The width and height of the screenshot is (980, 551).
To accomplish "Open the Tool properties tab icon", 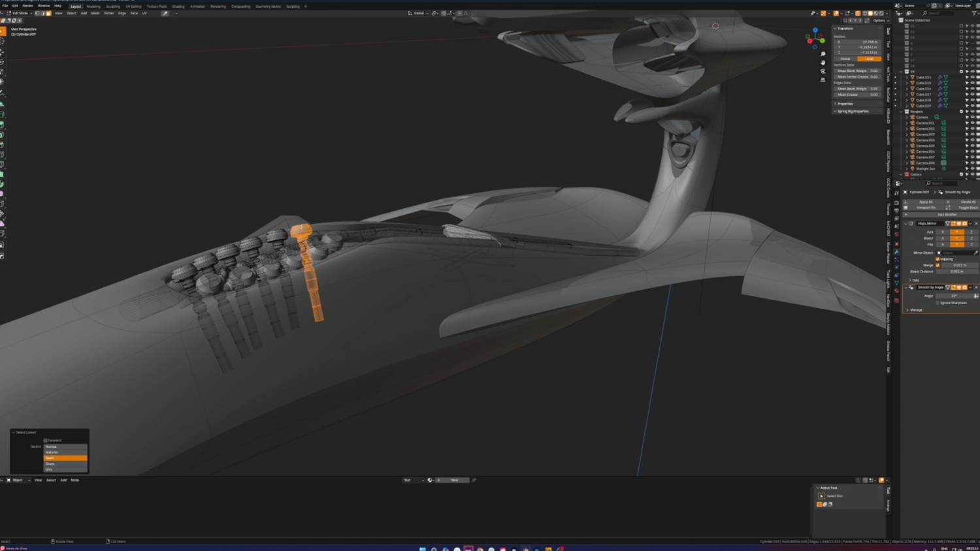I will tap(896, 193).
